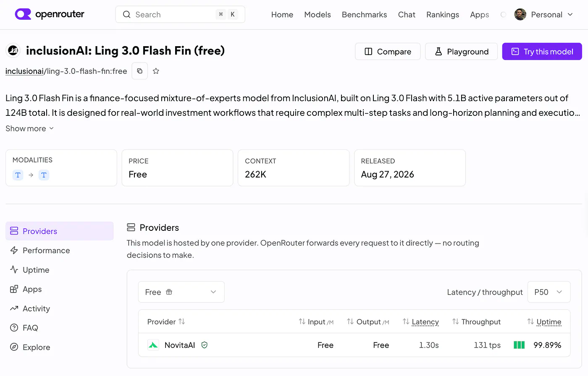Click the Compare button
588x376 pixels.
point(388,52)
